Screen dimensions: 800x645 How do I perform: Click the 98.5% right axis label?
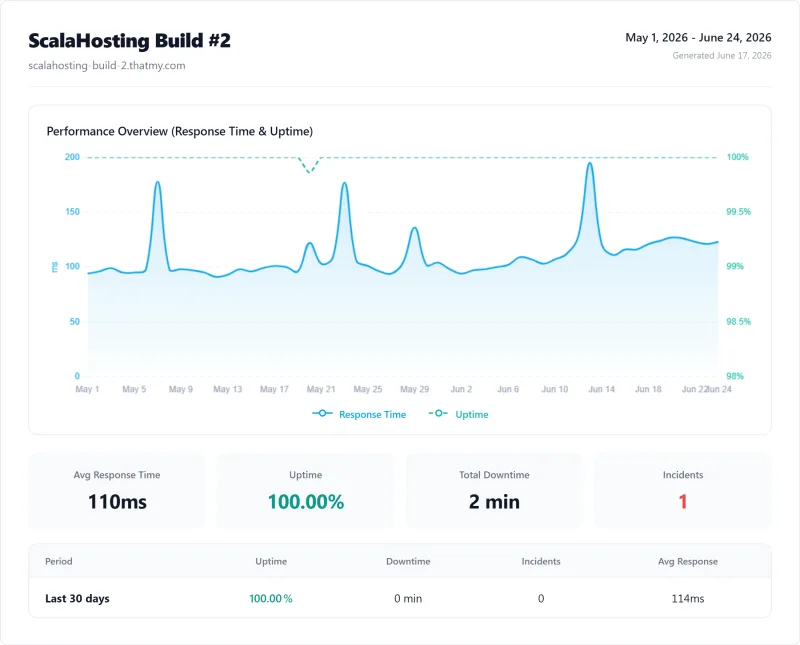point(738,321)
